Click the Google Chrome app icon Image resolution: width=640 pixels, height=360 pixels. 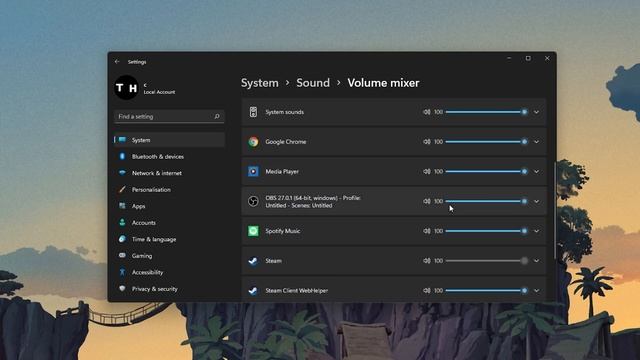tap(253, 142)
